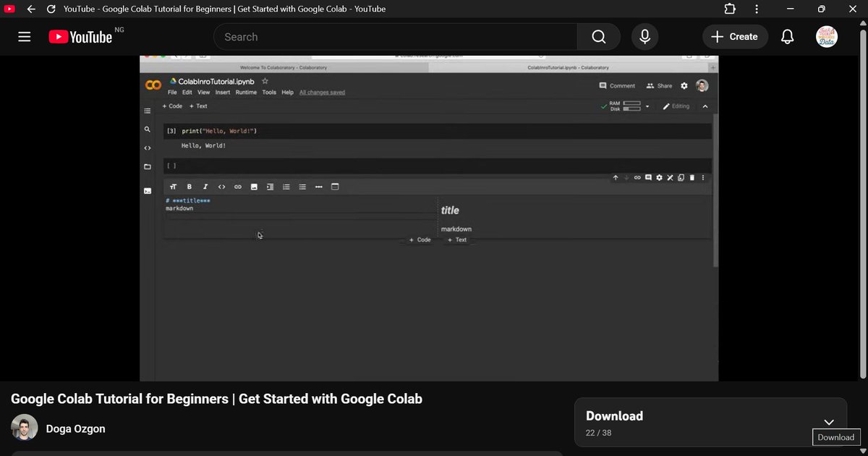This screenshot has width=868, height=456.
Task: Click the Colab logo in the video
Action: point(153,85)
